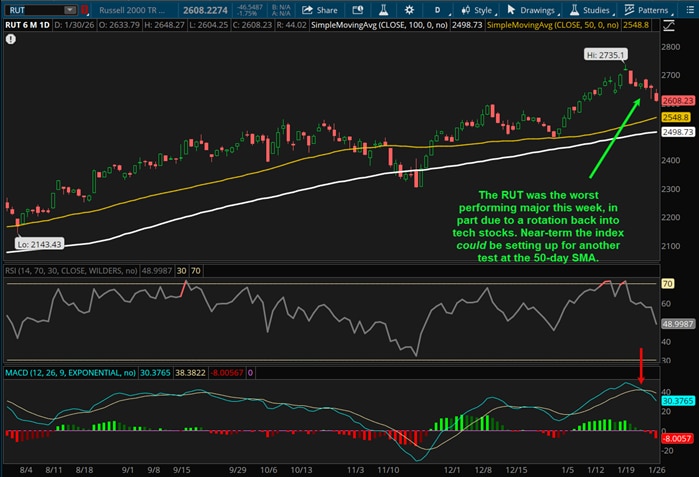
Task: Click the low value 'L: 2604.25'
Action: (208, 25)
